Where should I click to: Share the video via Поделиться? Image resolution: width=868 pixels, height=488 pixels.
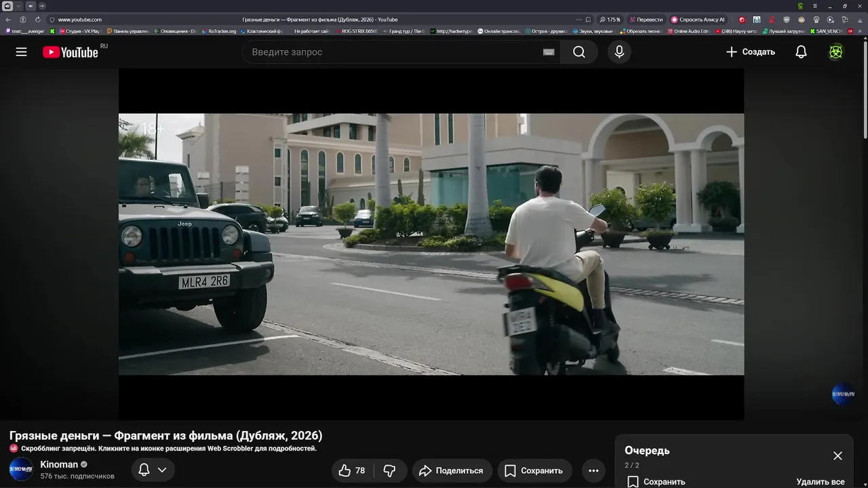pos(452,470)
